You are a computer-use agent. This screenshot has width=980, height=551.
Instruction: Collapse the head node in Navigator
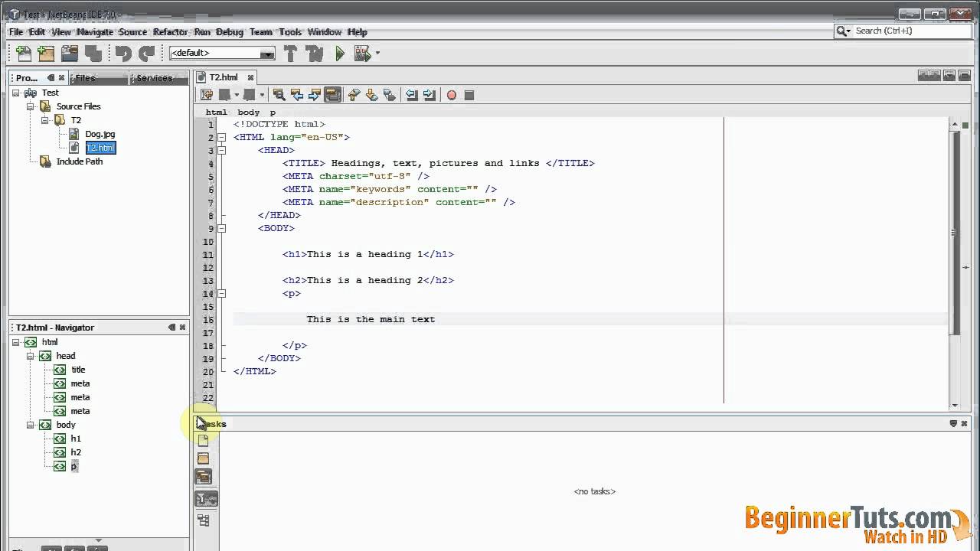(x=31, y=356)
